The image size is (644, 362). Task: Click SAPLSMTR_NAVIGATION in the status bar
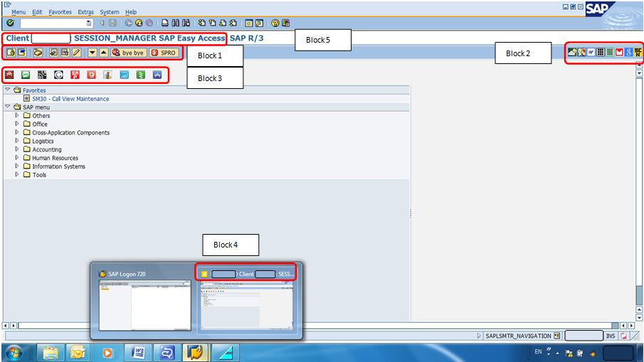pos(518,336)
